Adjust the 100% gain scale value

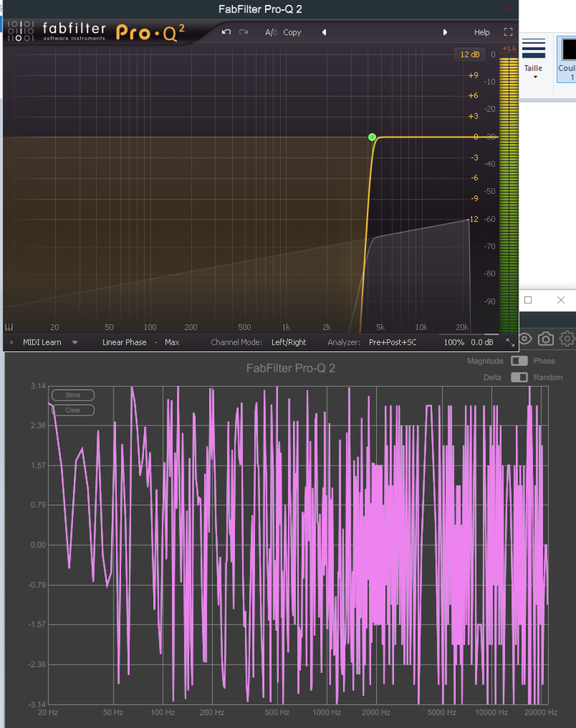454,342
